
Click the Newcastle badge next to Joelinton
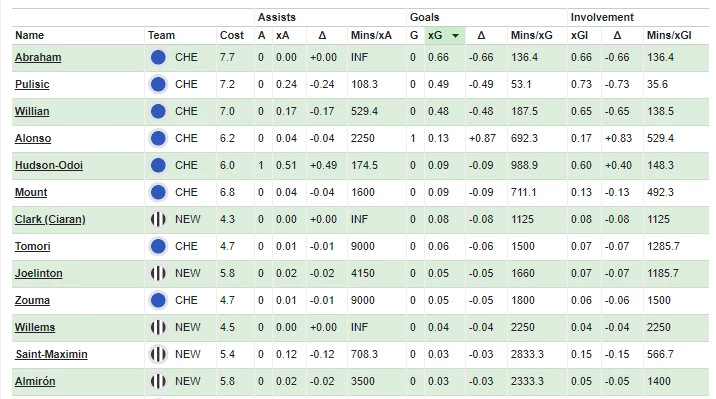pyautogui.click(x=158, y=273)
